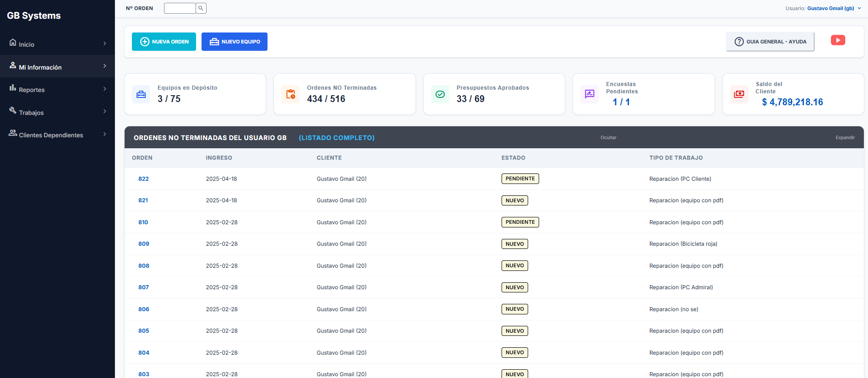Open the YouTube video icon

tap(838, 40)
